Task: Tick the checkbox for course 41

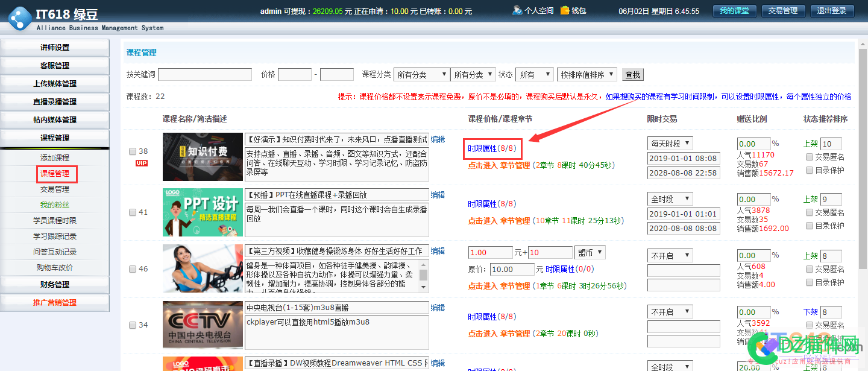Action: coord(133,212)
